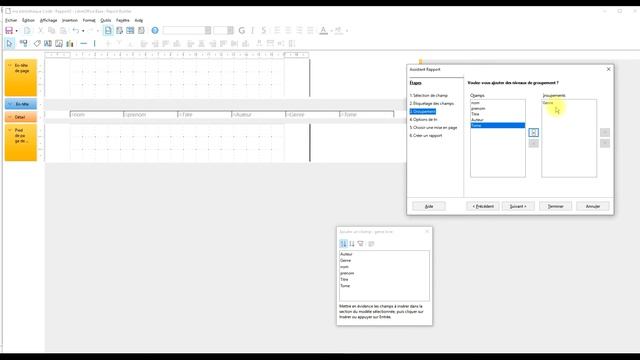Click remove sorting icon in Add Field panel
This screenshot has height=360, width=640.
click(360, 244)
